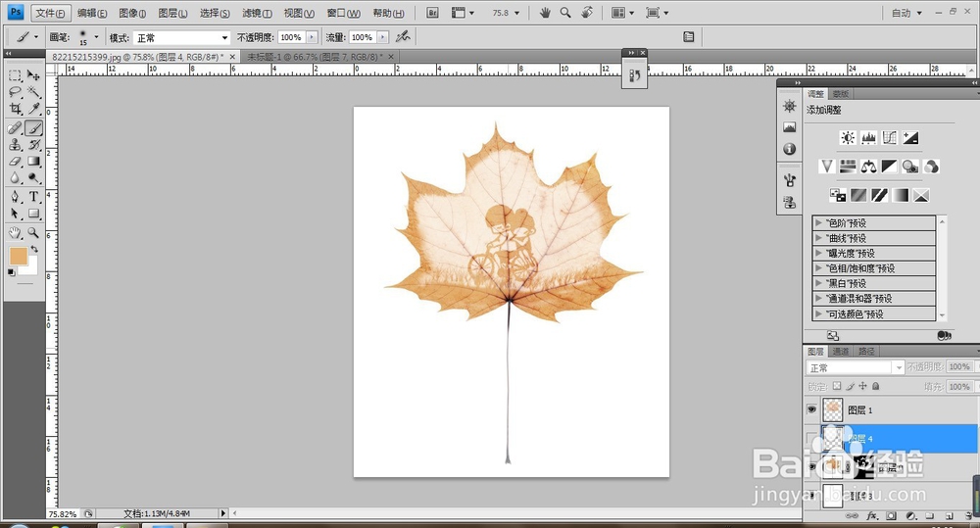Add a Color Balance adjustment
Viewport: 980px width, 528px height.
868,167
